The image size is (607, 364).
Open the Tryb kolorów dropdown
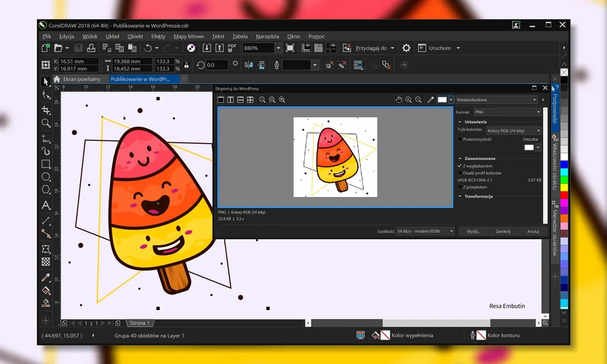tap(513, 131)
